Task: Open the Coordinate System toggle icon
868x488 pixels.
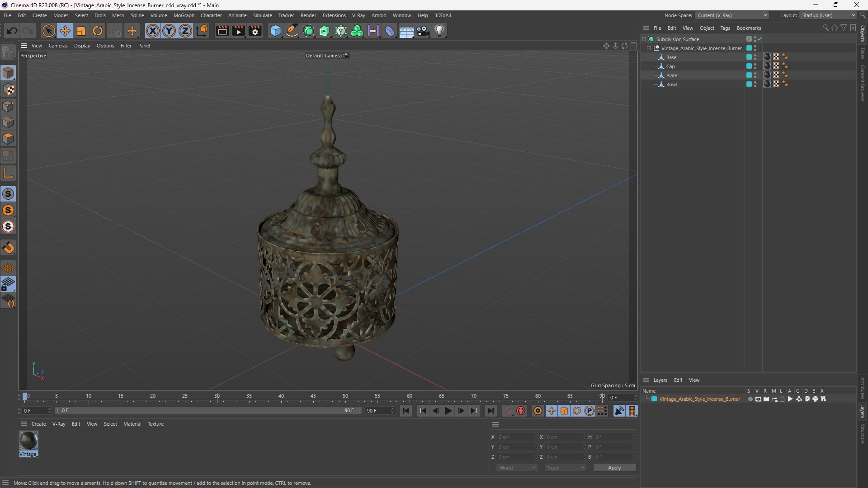Action: (x=203, y=31)
